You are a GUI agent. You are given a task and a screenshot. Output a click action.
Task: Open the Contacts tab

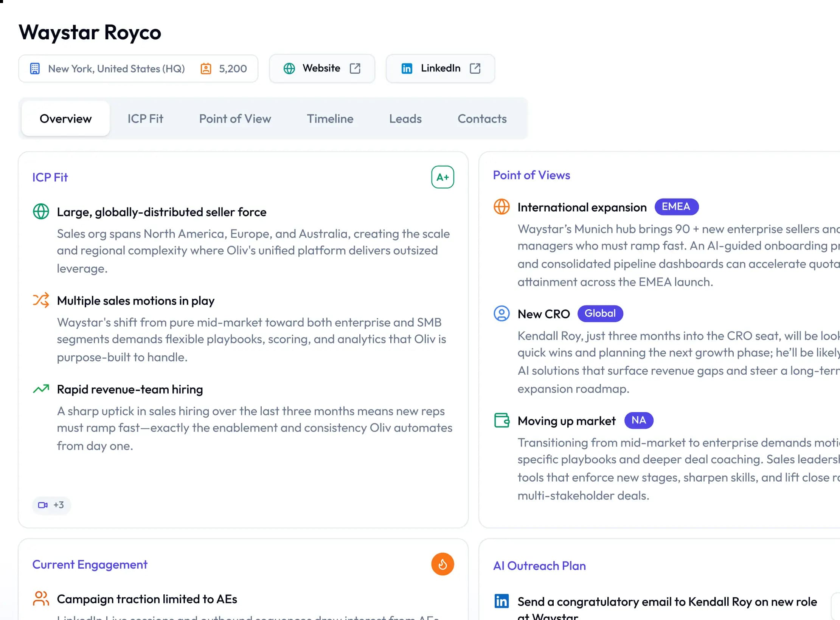point(482,119)
